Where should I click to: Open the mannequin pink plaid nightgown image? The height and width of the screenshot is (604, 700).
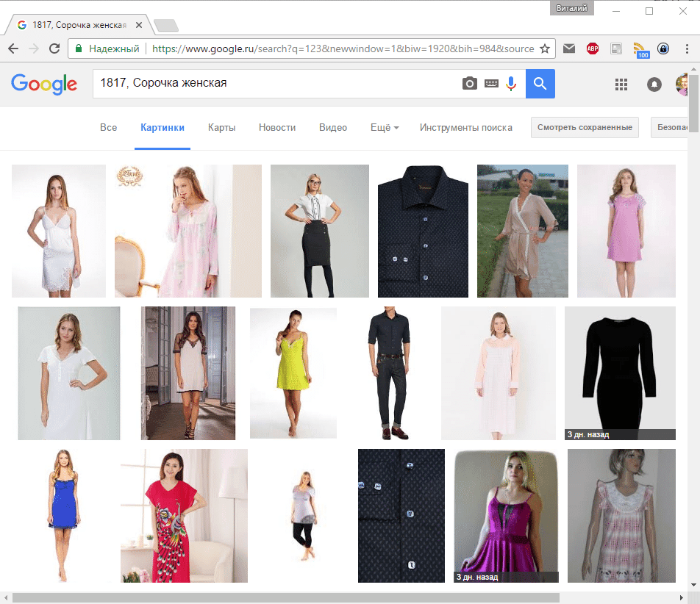click(x=621, y=516)
